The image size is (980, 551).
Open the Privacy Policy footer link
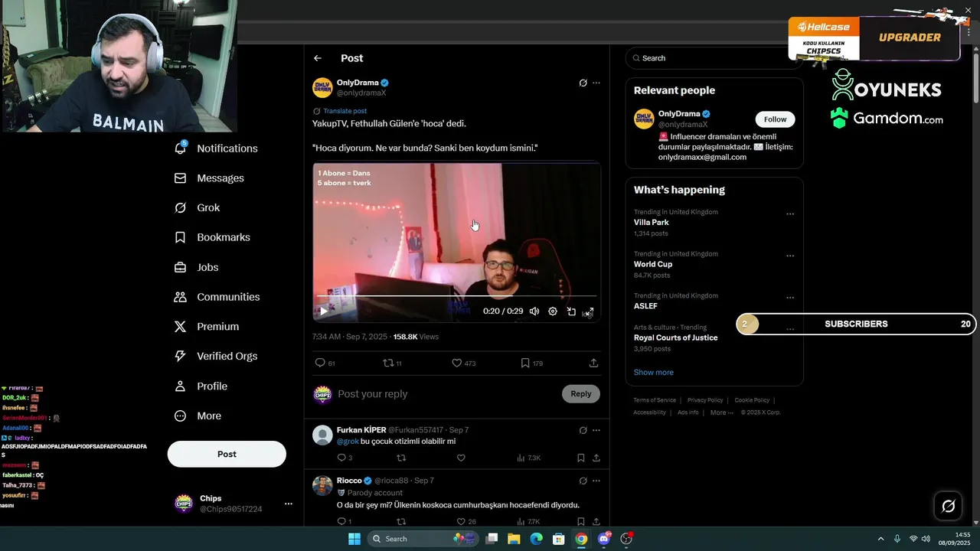pyautogui.click(x=705, y=400)
